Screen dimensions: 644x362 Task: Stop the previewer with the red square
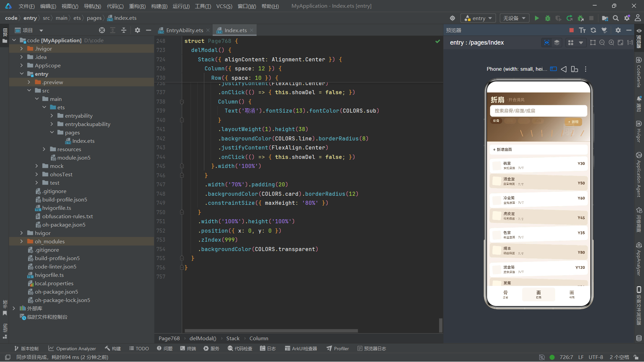point(572,30)
